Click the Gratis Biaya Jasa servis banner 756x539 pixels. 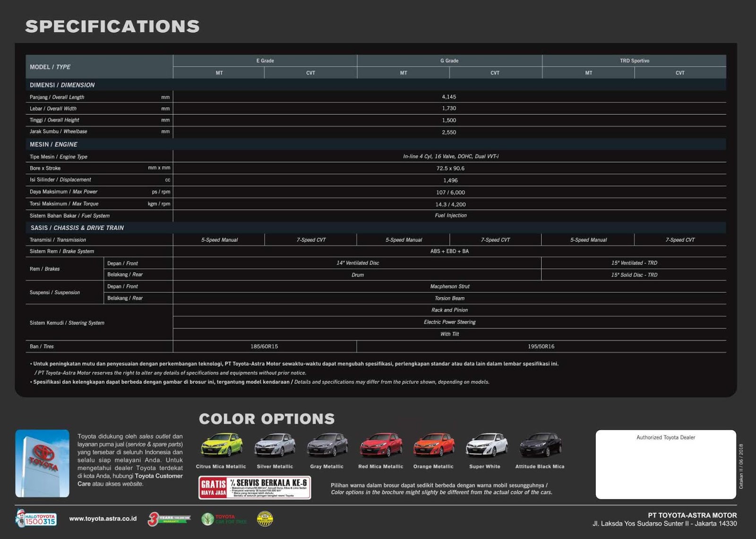[x=255, y=488]
